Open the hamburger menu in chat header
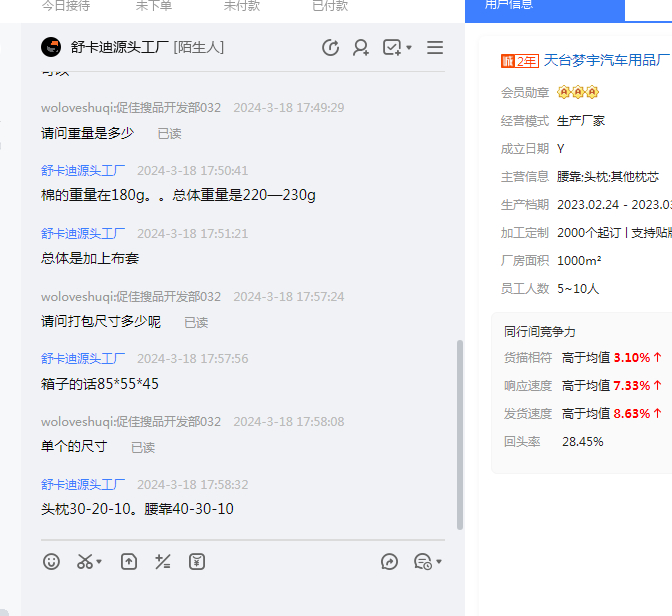 point(435,48)
